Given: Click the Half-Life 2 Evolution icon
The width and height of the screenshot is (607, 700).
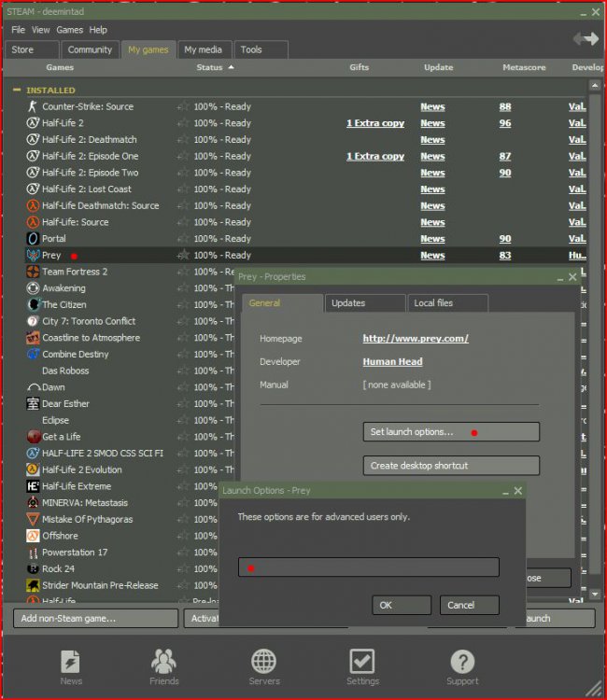Looking at the screenshot, I should pyautogui.click(x=33, y=469).
